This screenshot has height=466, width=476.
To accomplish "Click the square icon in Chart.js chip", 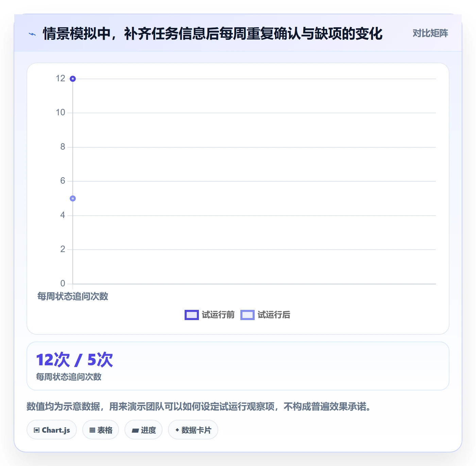I will [37, 430].
